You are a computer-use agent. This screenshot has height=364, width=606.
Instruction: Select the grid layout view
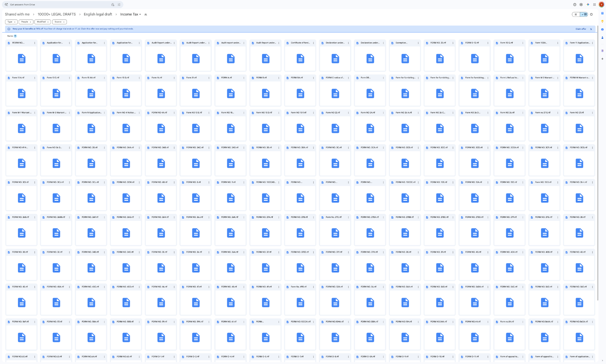pos(584,15)
